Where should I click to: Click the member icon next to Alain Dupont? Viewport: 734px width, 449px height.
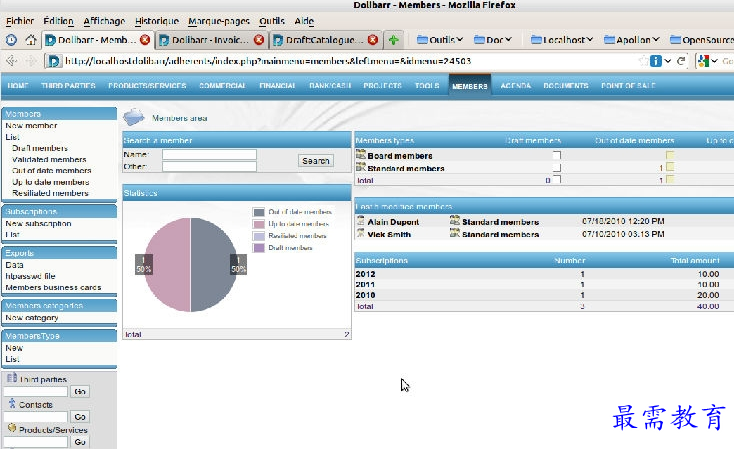(x=360, y=221)
